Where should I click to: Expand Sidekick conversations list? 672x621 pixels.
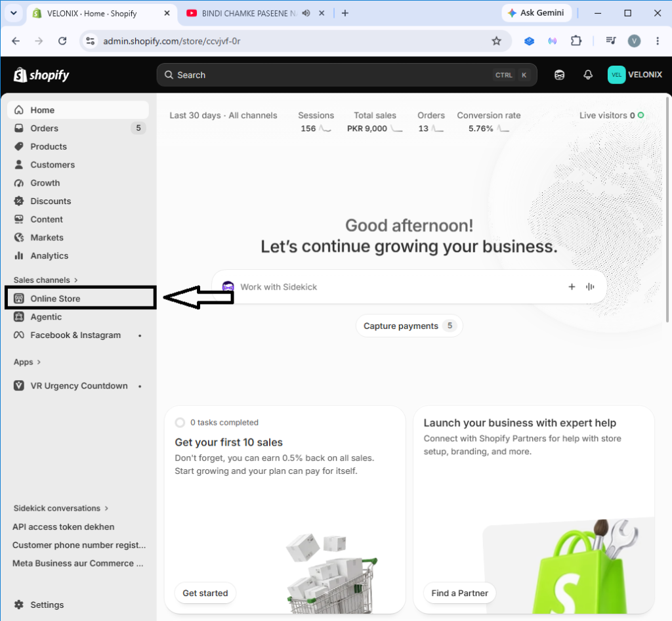pos(61,508)
